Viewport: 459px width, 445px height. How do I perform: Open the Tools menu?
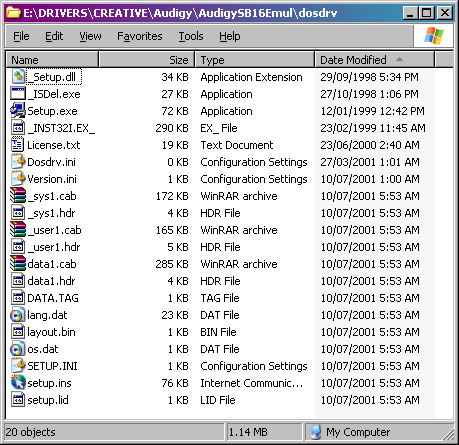[x=191, y=36]
